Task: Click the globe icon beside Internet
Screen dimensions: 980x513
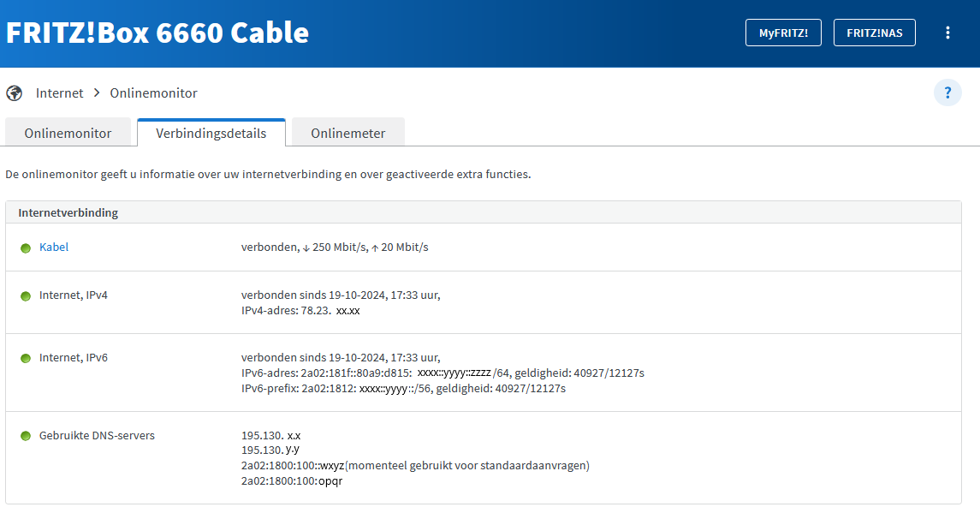Action: click(15, 92)
